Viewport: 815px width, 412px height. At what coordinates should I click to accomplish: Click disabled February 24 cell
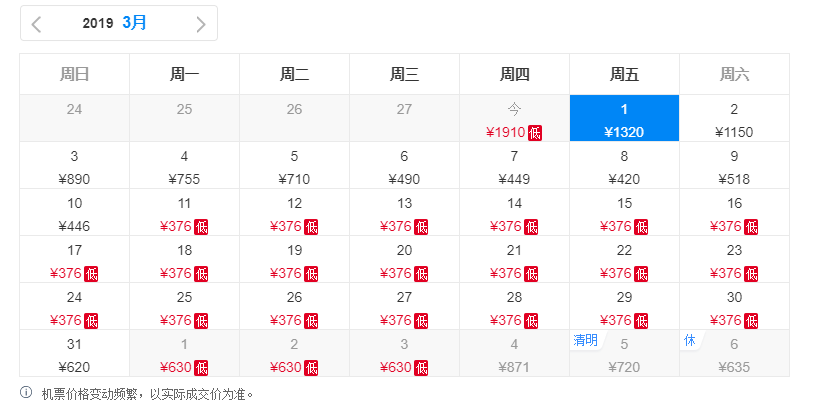74,118
